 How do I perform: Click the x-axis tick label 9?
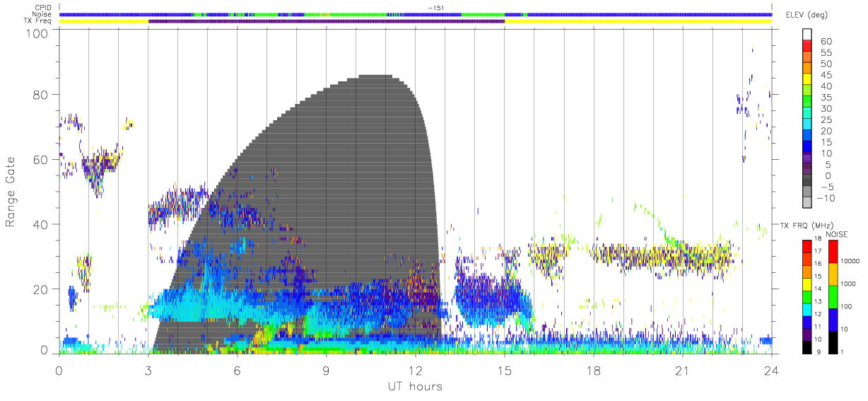326,371
